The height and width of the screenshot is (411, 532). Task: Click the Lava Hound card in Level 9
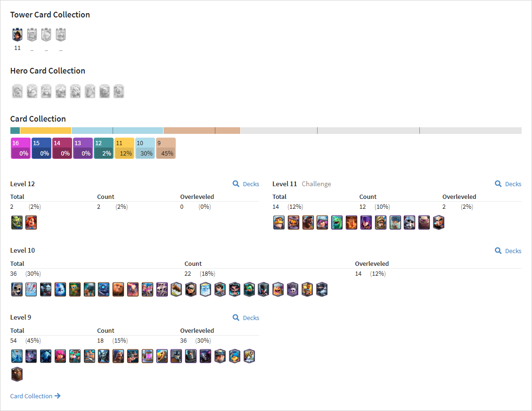point(17,374)
